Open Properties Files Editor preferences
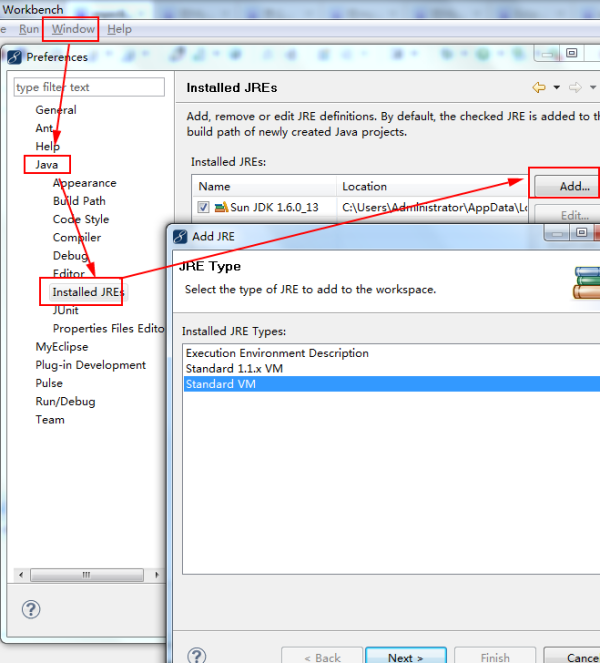The image size is (600, 663). tap(108, 328)
